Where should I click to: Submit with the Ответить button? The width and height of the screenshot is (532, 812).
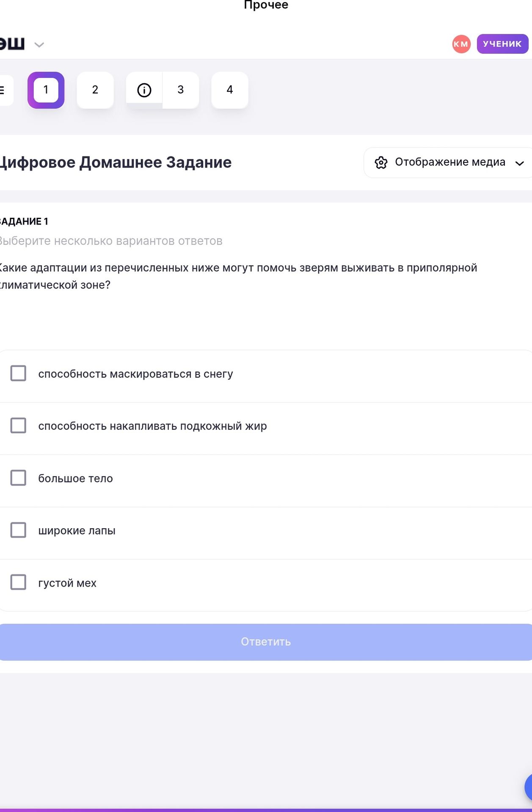266,642
